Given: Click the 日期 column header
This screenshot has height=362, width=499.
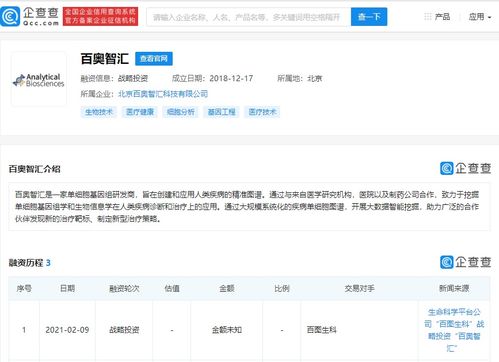Looking at the screenshot, I should (67, 288).
